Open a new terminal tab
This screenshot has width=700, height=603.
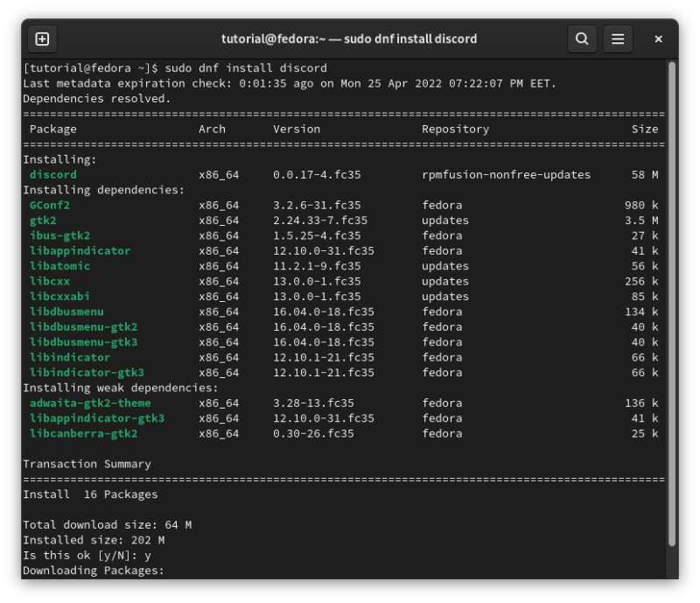[42, 39]
